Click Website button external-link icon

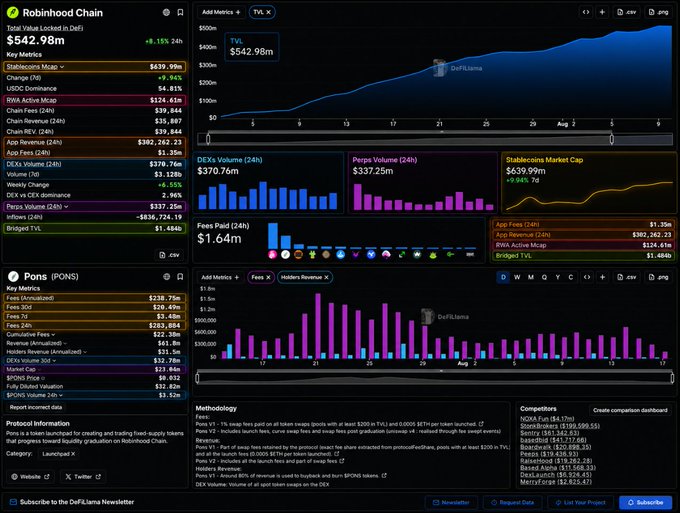[x=46, y=477]
